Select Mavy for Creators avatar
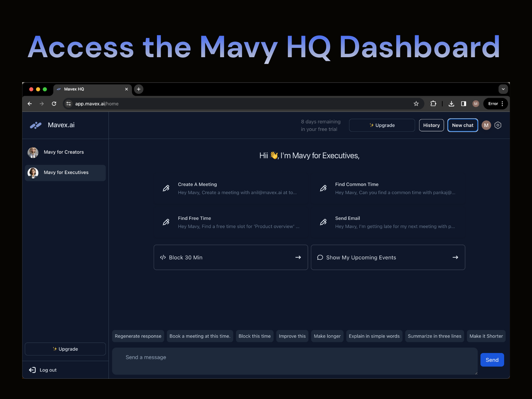Viewport: 532px width, 399px height. click(33, 152)
